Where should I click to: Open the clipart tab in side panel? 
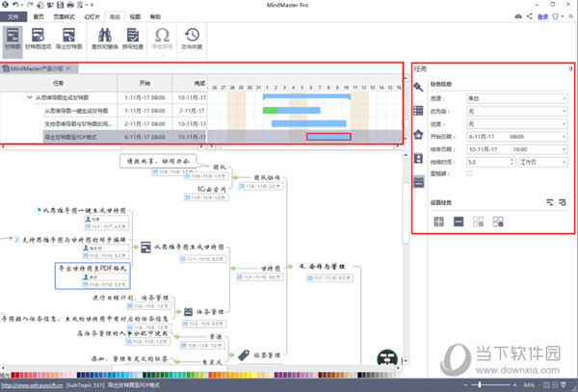[418, 158]
